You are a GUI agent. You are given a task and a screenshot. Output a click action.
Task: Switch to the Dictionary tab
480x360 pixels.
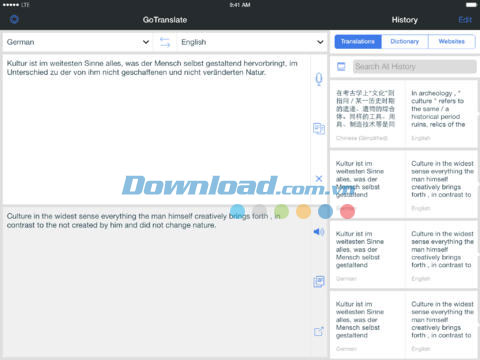pos(405,42)
